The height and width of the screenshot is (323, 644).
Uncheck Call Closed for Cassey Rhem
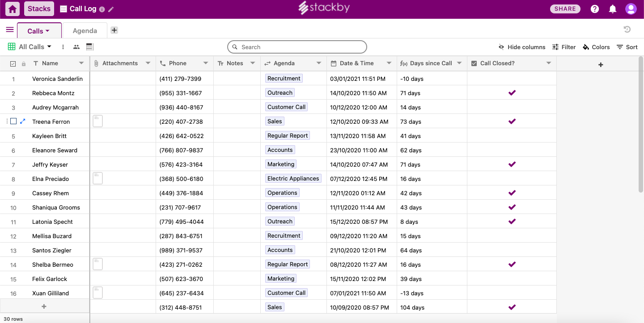512,193
